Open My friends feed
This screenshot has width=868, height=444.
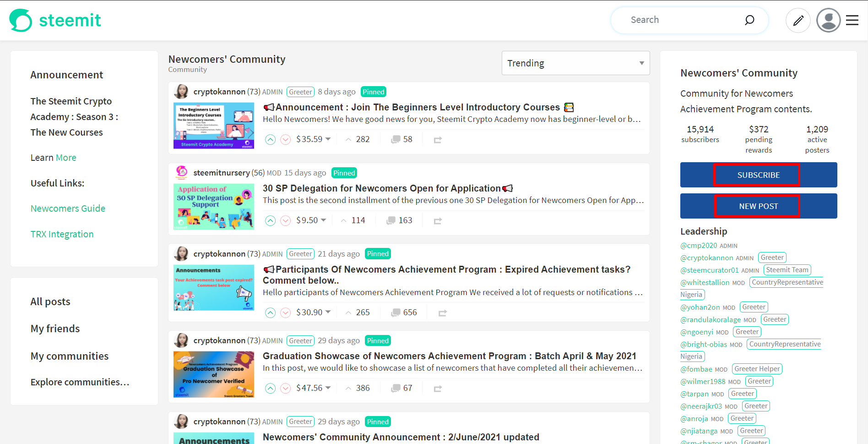coord(55,329)
